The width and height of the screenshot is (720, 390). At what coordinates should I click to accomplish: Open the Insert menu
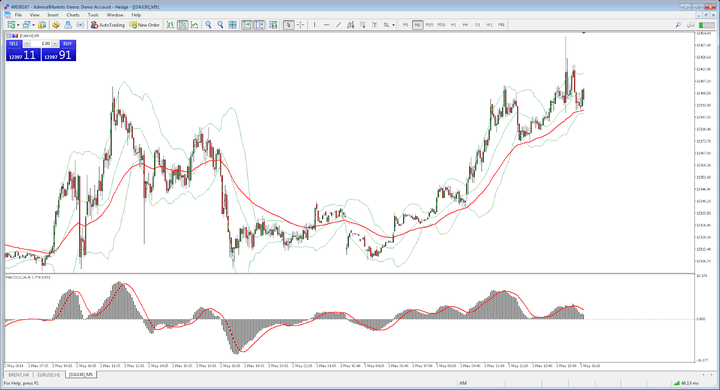[x=53, y=15]
